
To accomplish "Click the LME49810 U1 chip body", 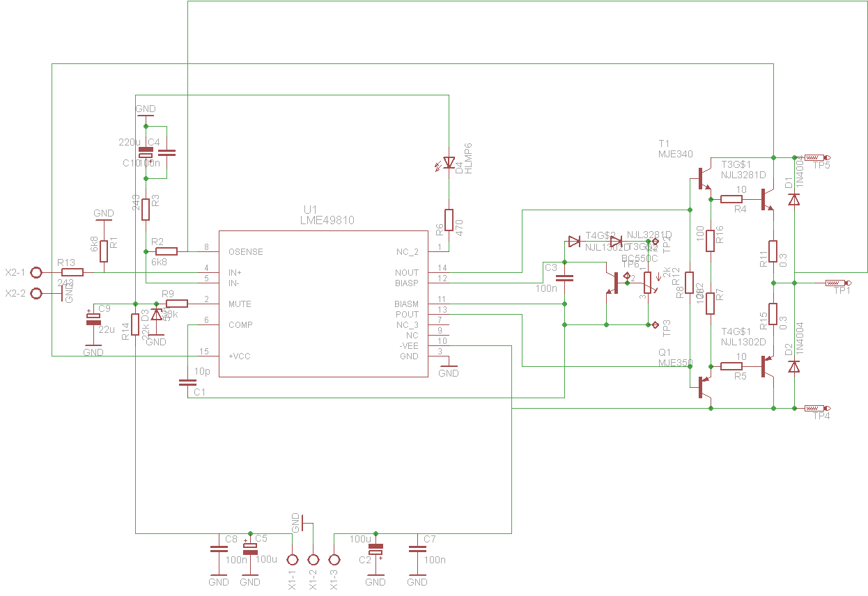I will (323, 304).
